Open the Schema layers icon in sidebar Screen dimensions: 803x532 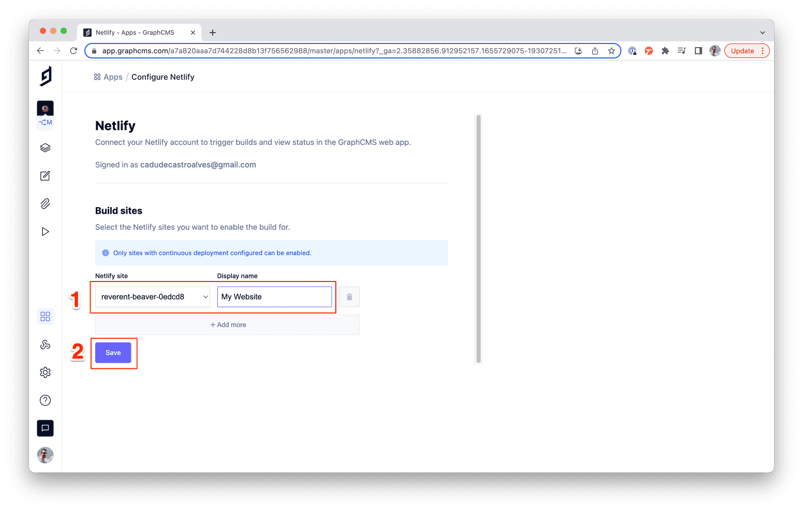45,148
